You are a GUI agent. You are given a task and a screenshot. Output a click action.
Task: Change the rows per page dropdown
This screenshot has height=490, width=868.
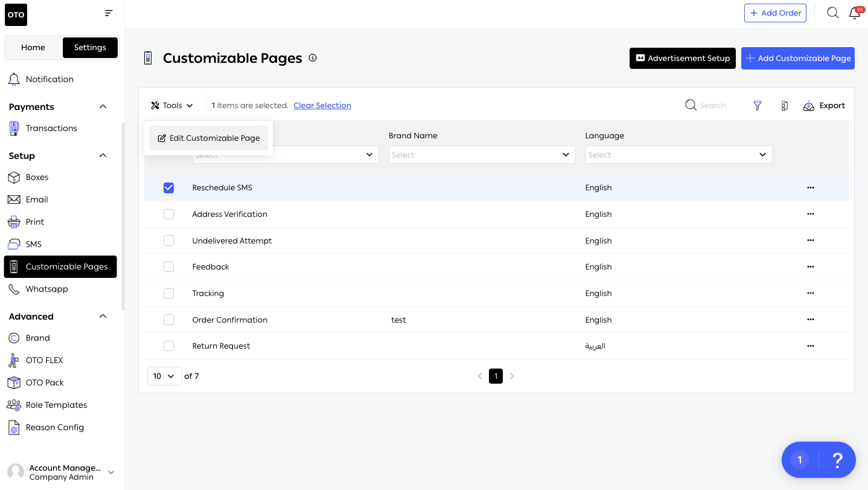pos(164,376)
